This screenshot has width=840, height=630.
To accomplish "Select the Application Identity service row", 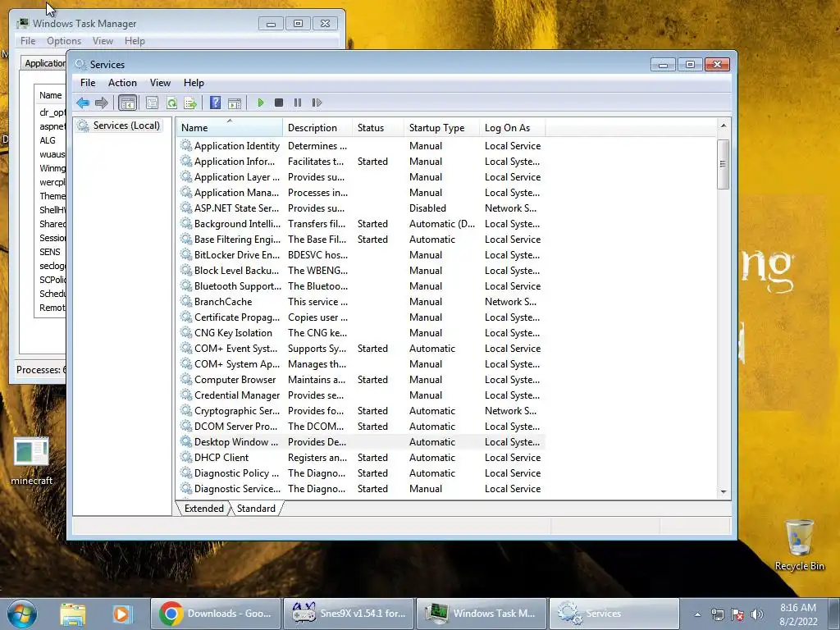I will [x=361, y=146].
